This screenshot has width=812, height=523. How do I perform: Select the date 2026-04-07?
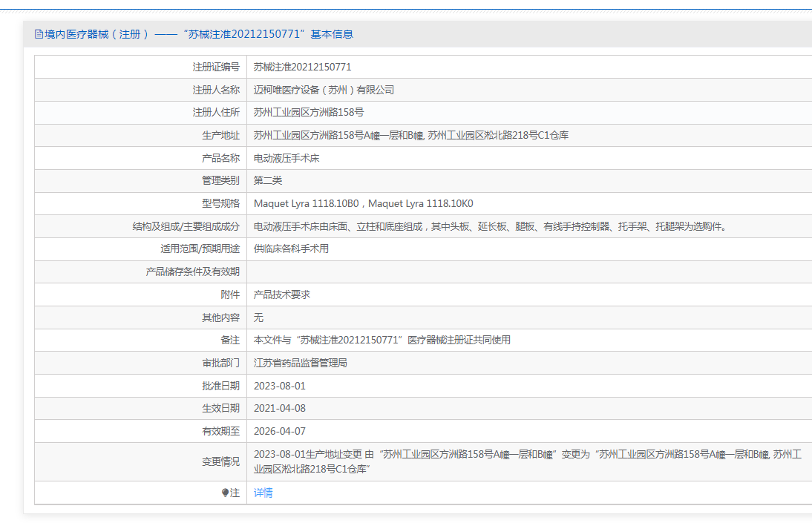pyautogui.click(x=280, y=431)
